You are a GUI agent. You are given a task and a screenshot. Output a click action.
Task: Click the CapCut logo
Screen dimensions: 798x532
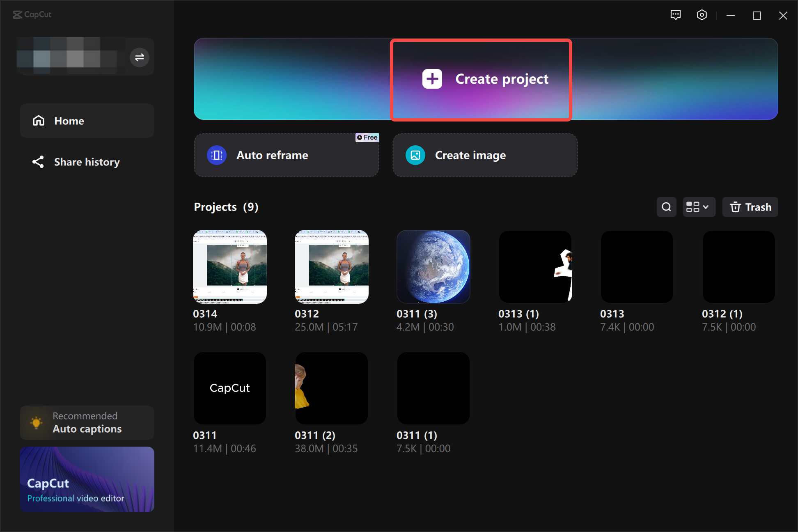pos(32,14)
